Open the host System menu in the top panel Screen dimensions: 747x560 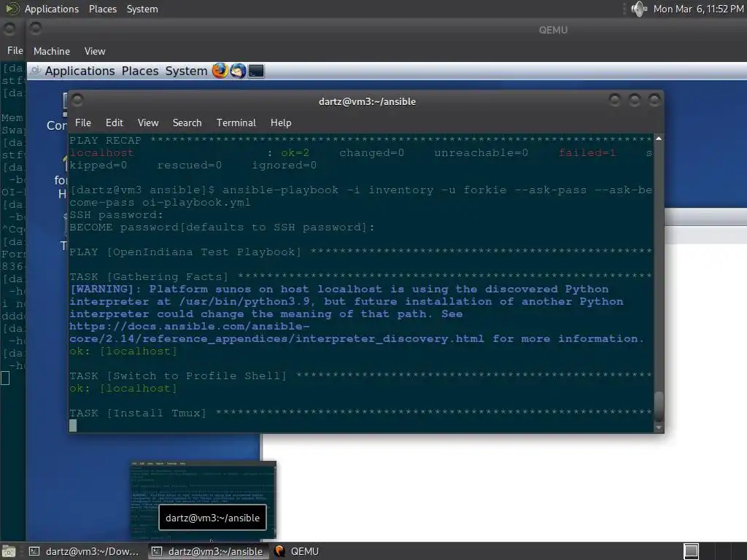coord(142,9)
